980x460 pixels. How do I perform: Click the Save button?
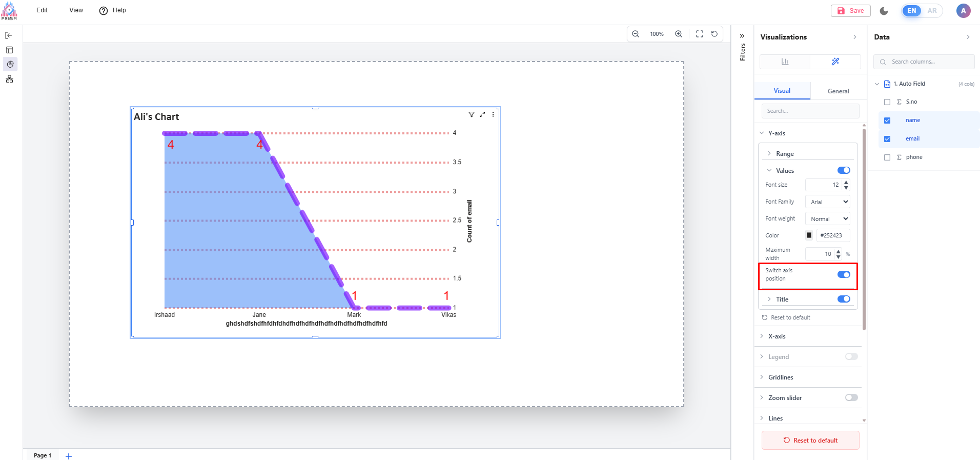[x=851, y=11]
